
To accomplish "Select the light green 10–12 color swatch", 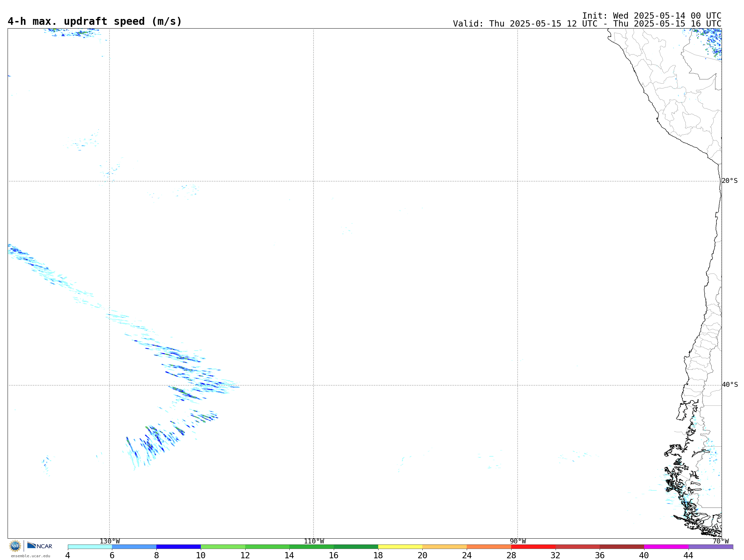I will click(x=223, y=547).
